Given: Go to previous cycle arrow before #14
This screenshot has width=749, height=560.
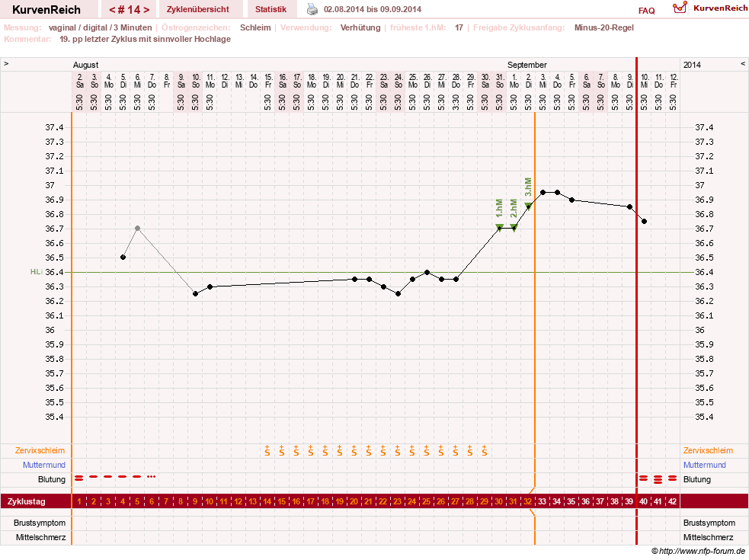Looking at the screenshot, I should tap(112, 10).
